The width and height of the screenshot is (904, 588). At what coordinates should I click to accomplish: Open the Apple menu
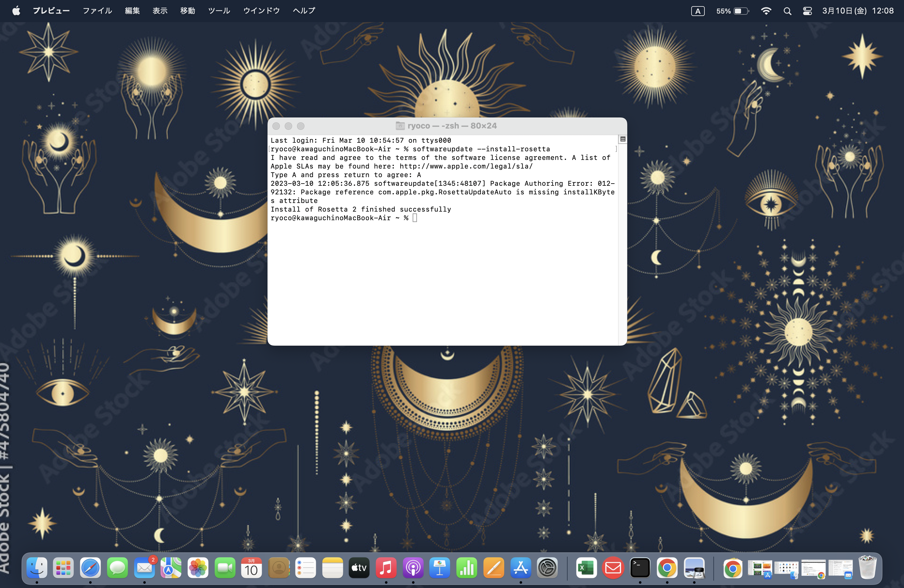16,11
